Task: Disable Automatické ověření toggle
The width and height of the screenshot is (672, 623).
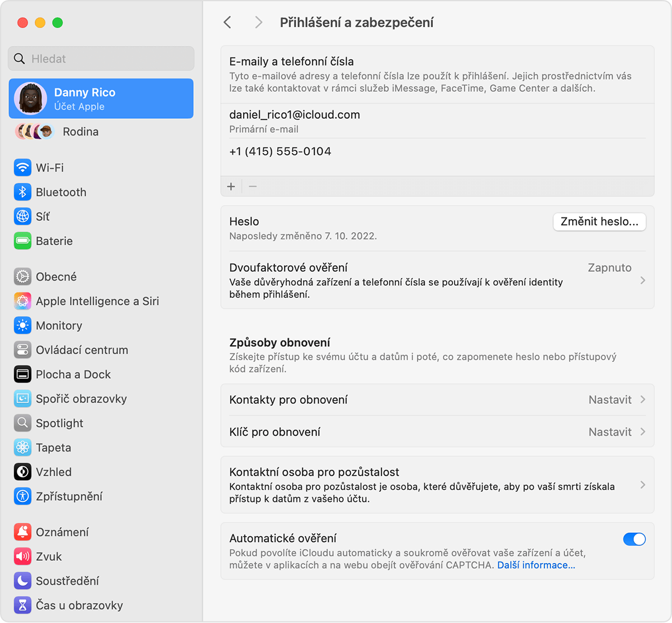Action: tap(634, 539)
